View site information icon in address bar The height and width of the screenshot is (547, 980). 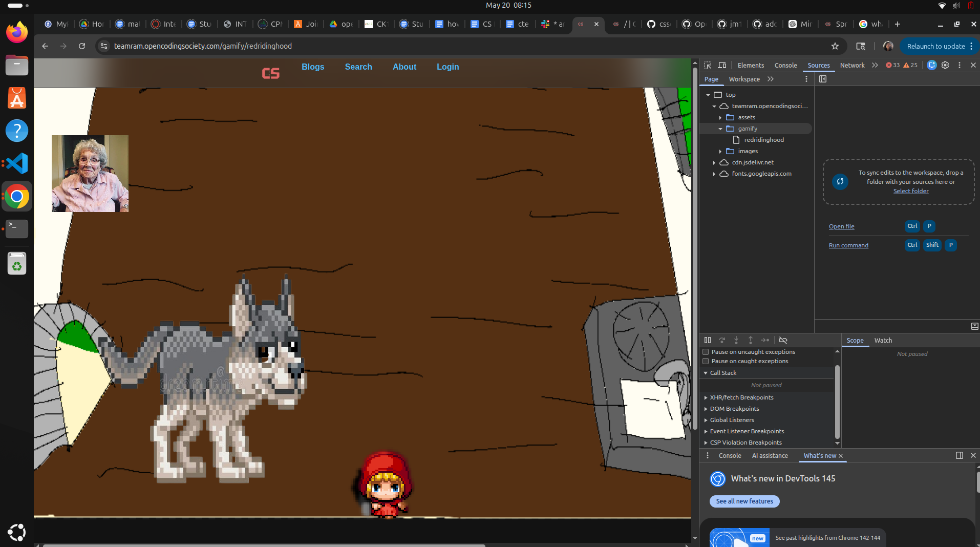pyautogui.click(x=104, y=46)
